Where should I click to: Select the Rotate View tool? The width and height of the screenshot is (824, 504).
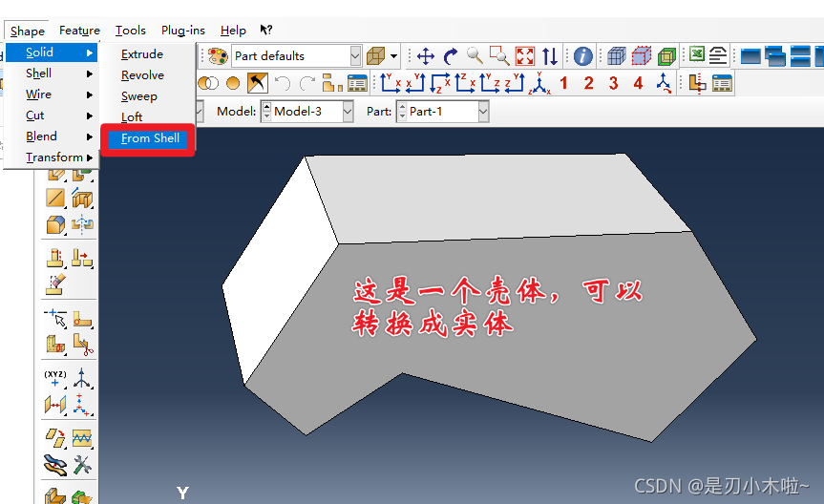coord(451,56)
